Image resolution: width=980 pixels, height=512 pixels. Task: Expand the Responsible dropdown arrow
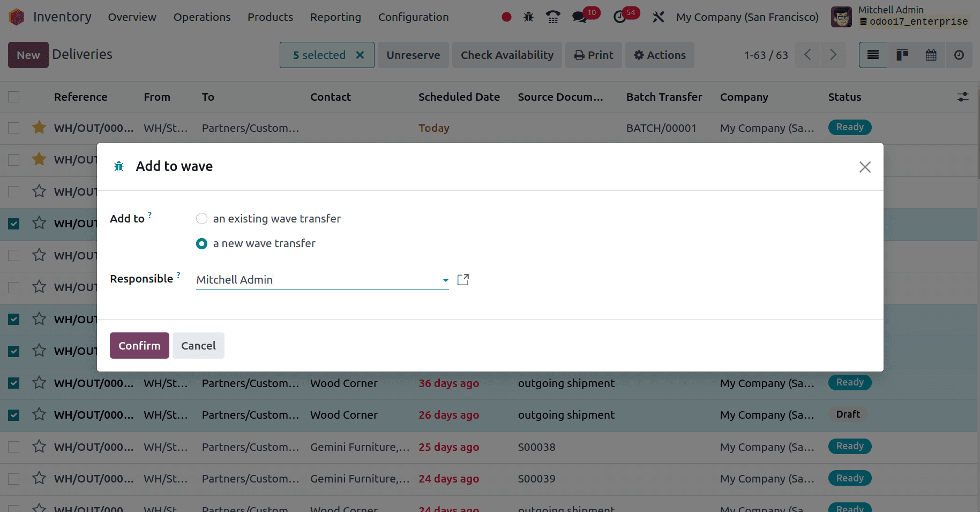(445, 280)
